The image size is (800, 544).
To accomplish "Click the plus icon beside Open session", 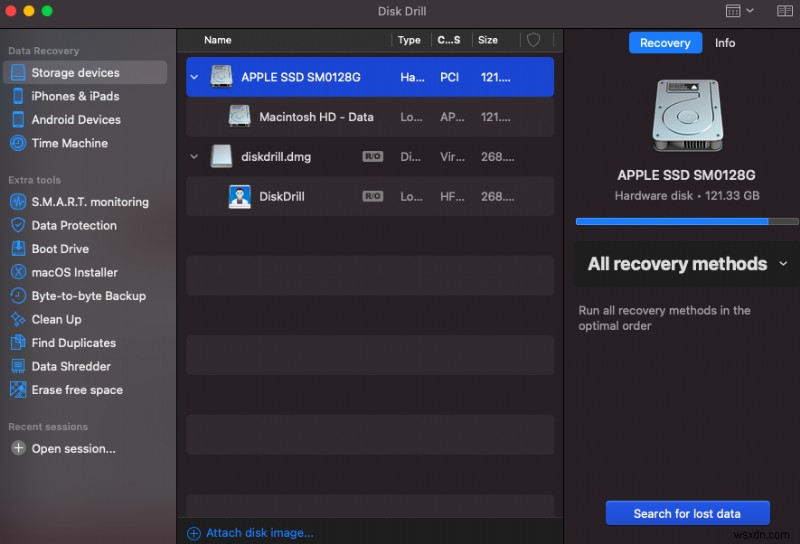I will [x=18, y=448].
